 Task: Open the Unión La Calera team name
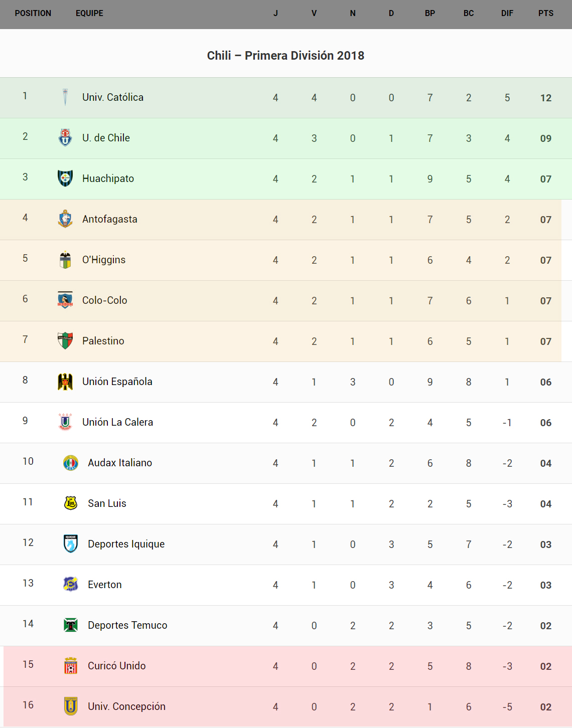117,422
